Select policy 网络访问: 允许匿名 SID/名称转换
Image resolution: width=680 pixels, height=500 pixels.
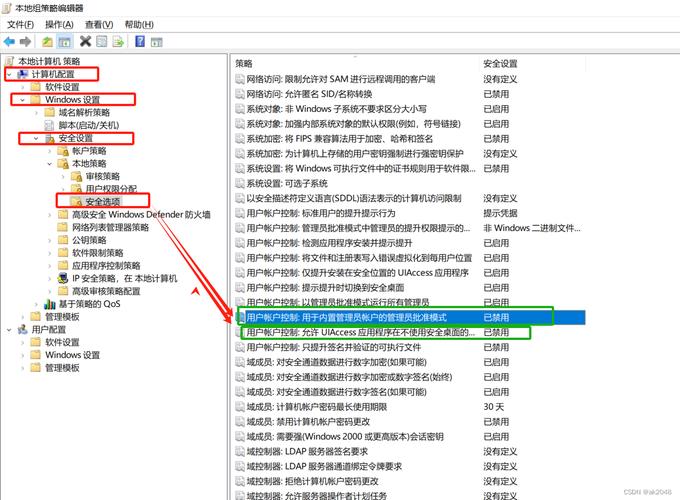point(309,94)
